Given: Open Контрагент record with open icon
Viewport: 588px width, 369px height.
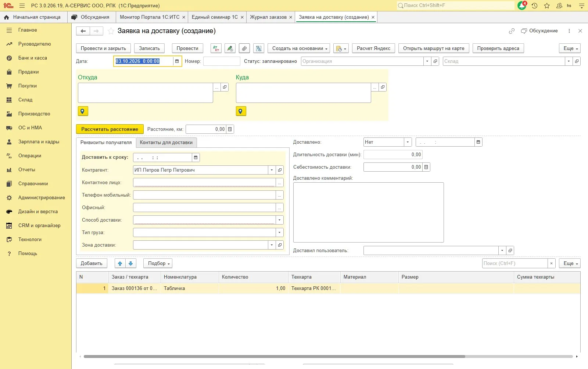Looking at the screenshot, I should [280, 170].
